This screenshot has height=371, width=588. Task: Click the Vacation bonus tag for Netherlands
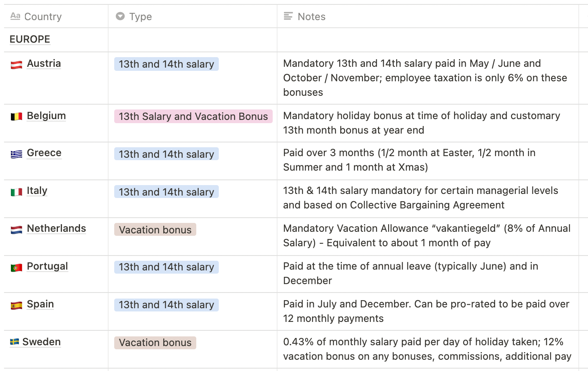155,229
